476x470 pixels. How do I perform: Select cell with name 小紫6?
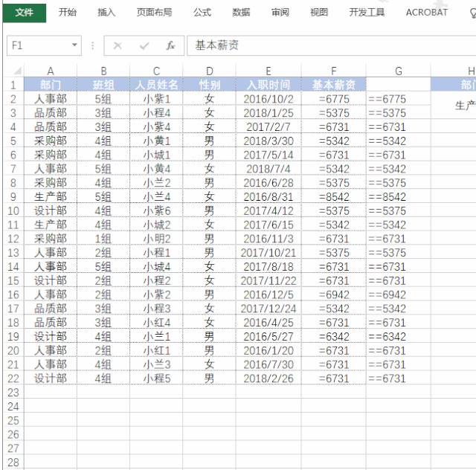point(156,210)
